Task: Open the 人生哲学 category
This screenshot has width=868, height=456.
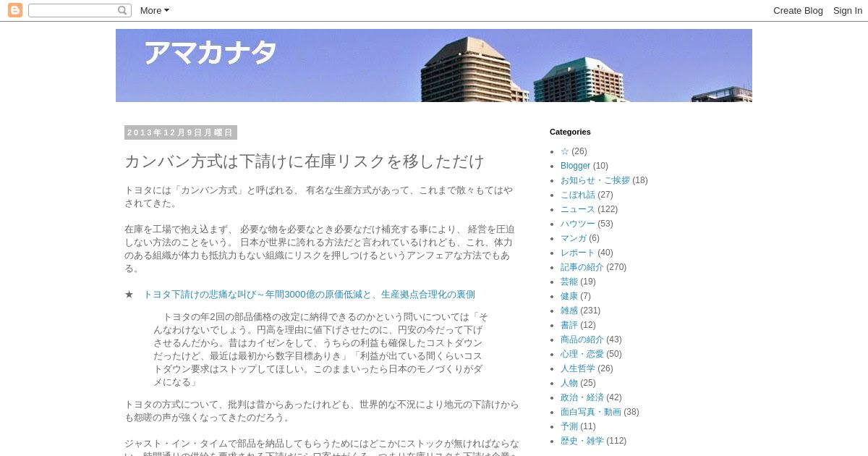Action: 578,368
